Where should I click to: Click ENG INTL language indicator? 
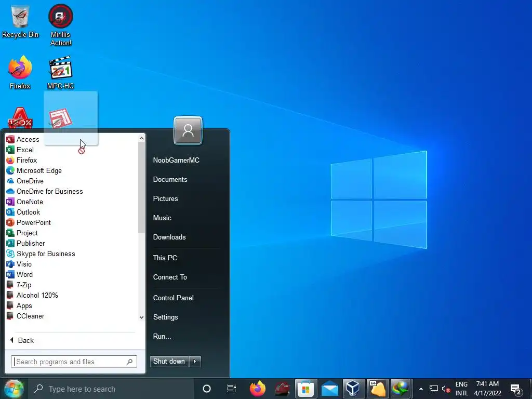(x=461, y=389)
